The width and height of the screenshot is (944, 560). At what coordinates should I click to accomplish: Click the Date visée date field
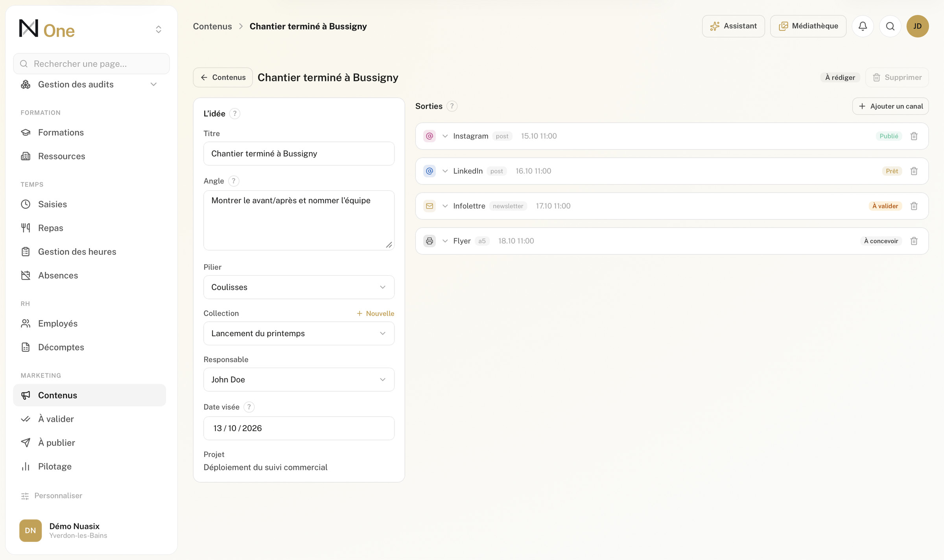[x=299, y=428]
